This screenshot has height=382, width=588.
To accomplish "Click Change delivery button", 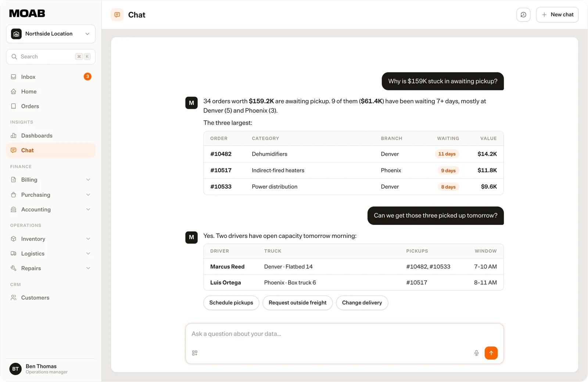I will [362, 303].
